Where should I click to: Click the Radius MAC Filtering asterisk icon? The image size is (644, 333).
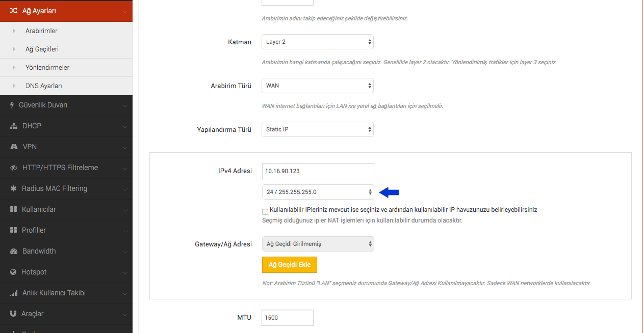[x=13, y=188]
